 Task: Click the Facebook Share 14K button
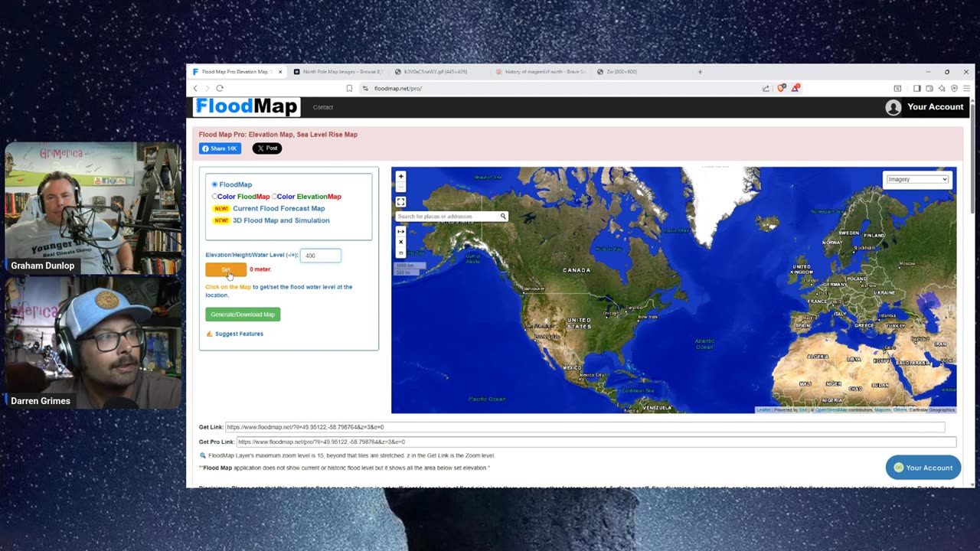coord(220,148)
